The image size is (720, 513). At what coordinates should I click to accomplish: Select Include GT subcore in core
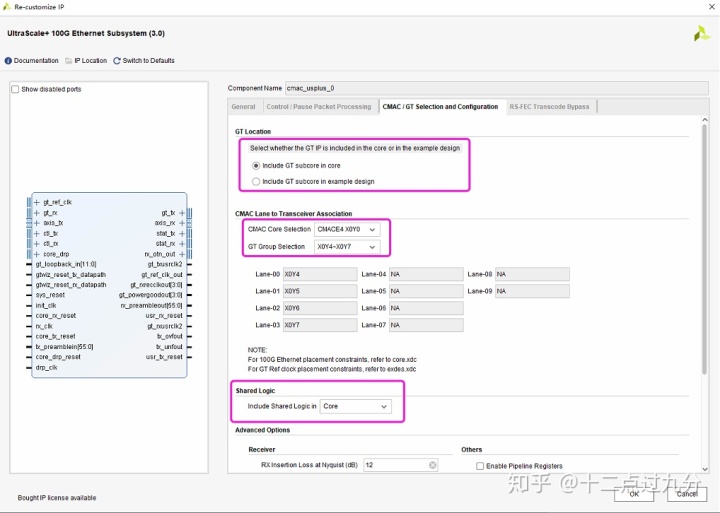click(256, 165)
